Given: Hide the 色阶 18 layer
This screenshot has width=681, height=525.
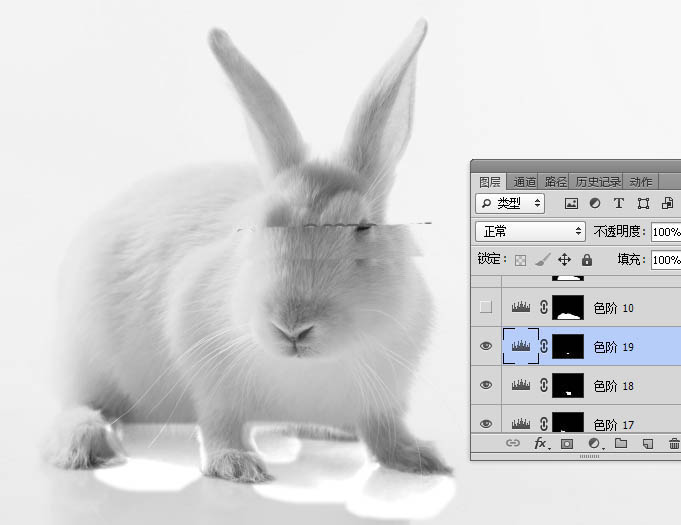Looking at the screenshot, I should (x=486, y=385).
